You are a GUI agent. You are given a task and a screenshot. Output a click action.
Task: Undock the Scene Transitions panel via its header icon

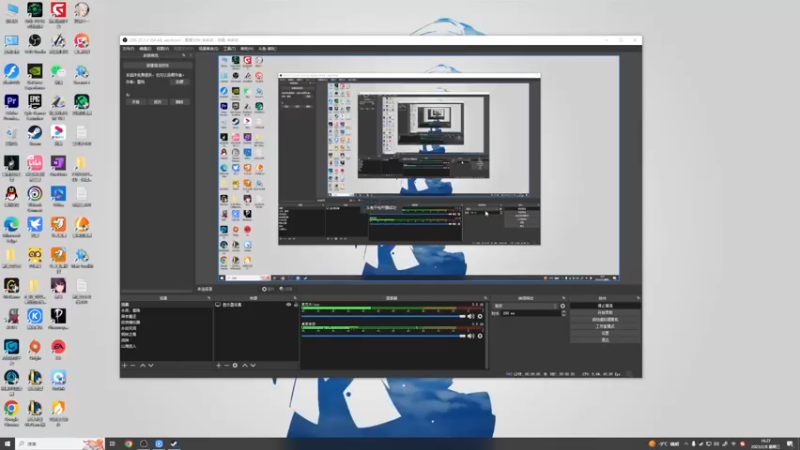point(563,298)
